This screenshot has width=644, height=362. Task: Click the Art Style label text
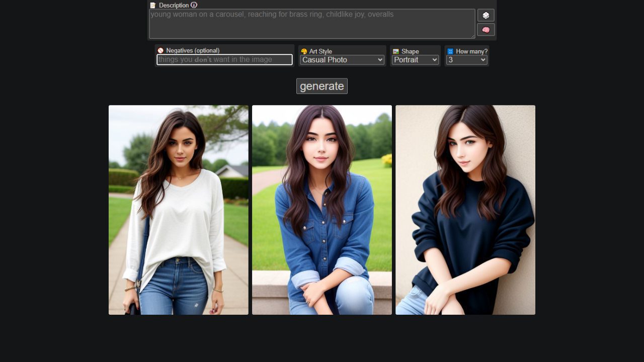tap(320, 51)
